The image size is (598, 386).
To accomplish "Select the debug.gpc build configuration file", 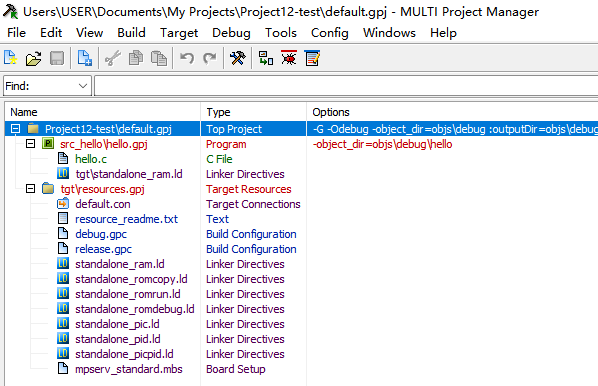I will pyautogui.click(x=101, y=234).
